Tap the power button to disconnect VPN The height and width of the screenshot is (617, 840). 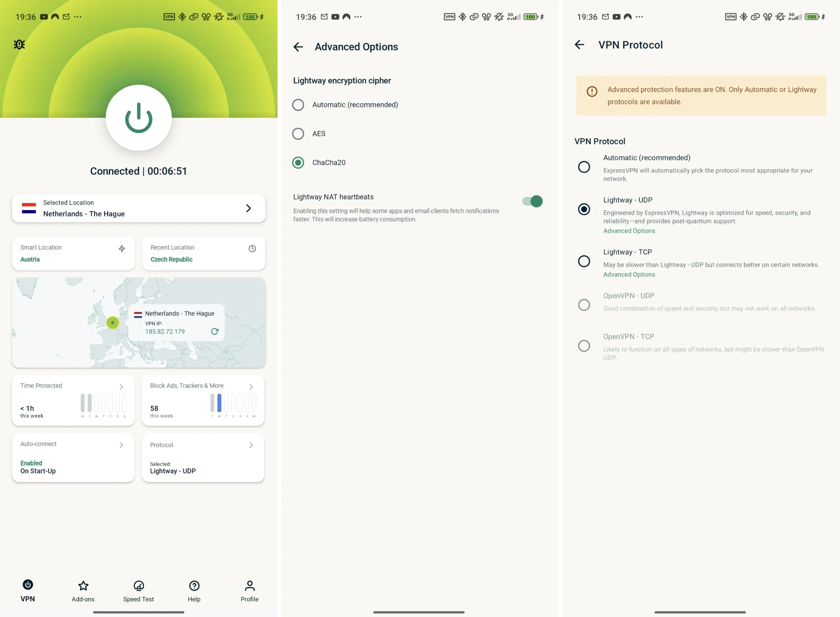[x=138, y=118]
